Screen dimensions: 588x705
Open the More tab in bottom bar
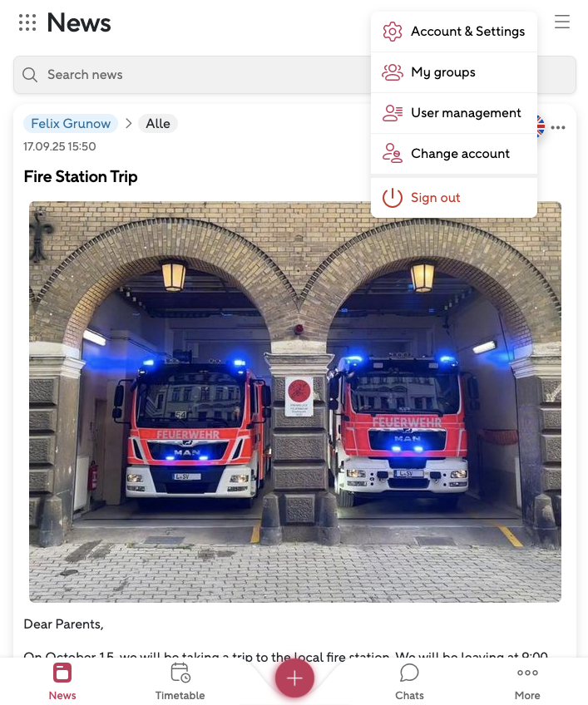527,682
